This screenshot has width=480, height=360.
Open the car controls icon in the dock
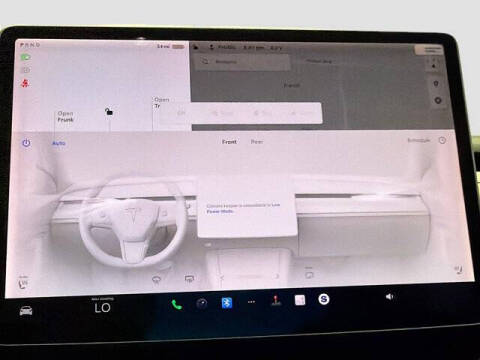coord(26,311)
